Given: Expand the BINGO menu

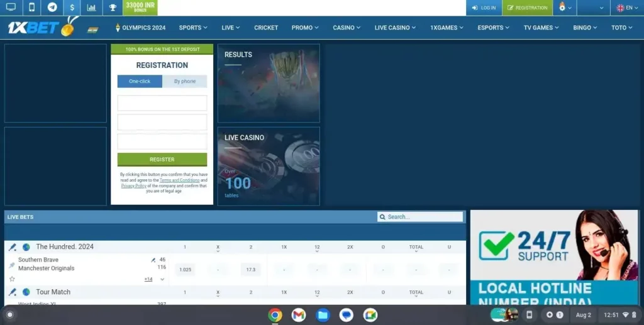Looking at the screenshot, I should (x=585, y=28).
